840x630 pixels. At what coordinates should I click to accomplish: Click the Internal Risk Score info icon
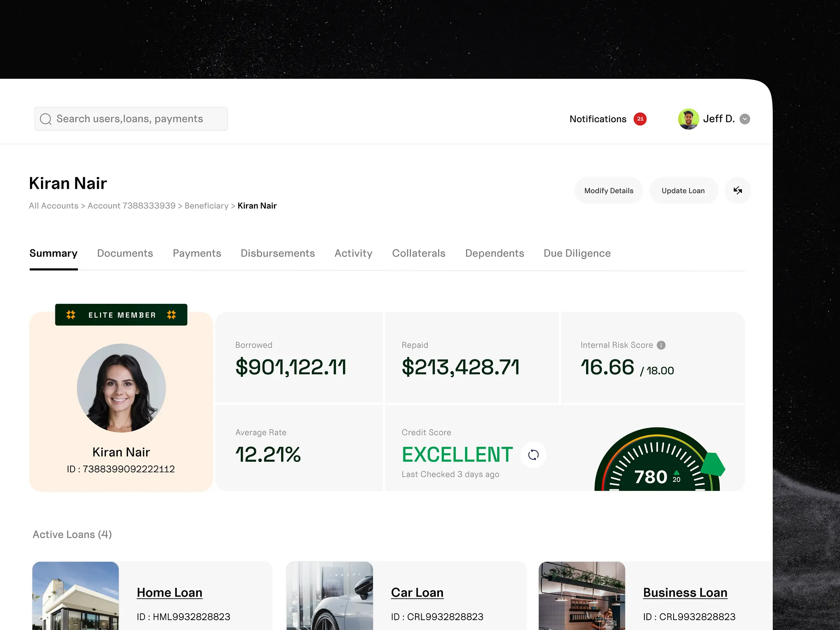(x=661, y=345)
